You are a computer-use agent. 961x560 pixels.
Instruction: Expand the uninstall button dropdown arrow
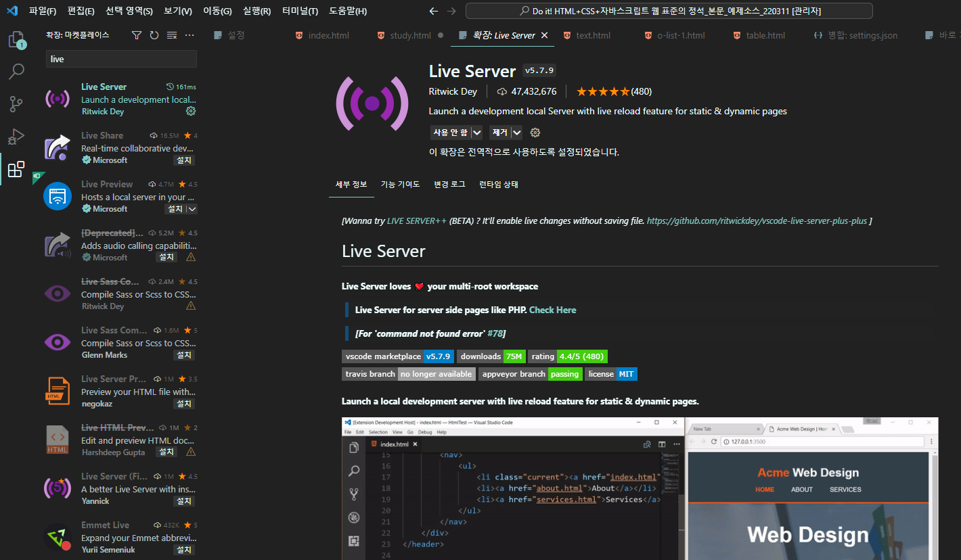pyautogui.click(x=517, y=133)
